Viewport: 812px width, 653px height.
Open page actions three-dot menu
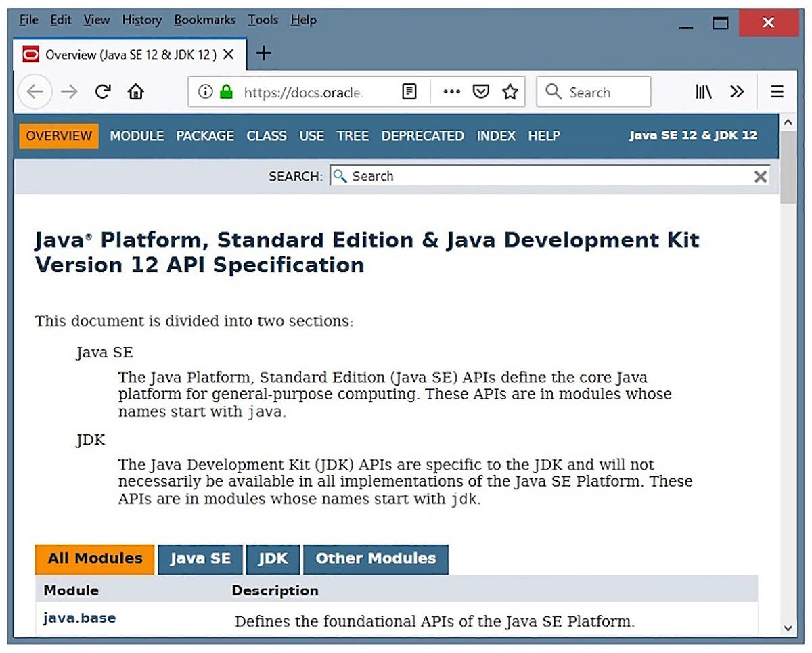[451, 92]
